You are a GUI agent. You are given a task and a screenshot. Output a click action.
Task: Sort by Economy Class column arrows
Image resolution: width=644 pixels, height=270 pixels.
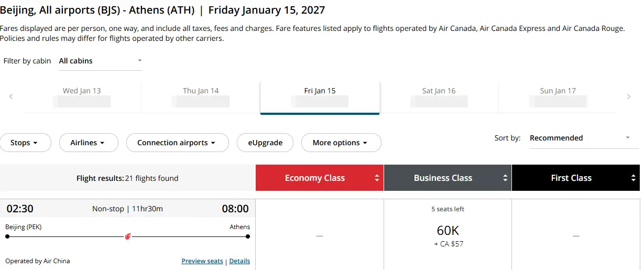pyautogui.click(x=376, y=178)
